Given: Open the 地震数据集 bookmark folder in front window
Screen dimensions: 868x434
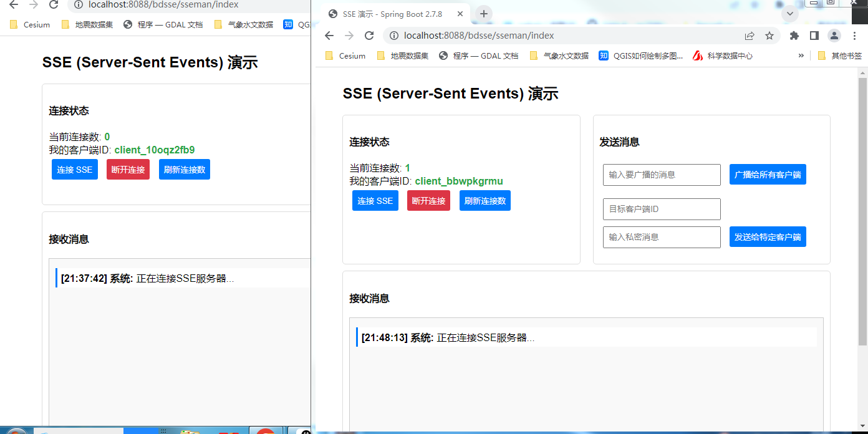Looking at the screenshot, I should [403, 55].
